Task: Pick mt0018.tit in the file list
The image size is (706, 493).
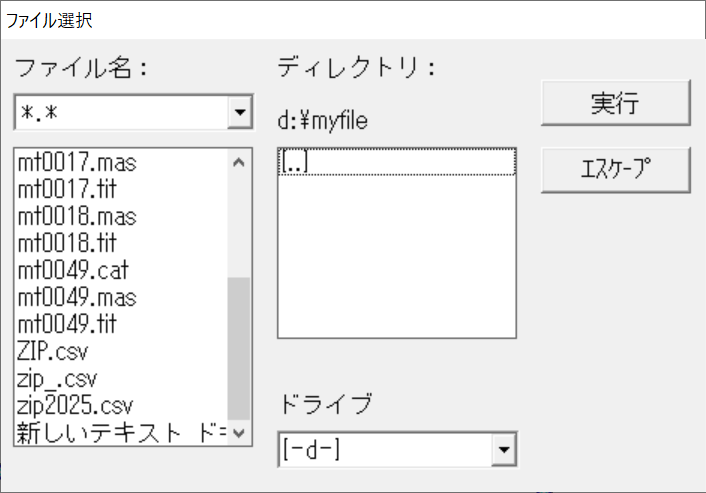Action: coord(68,243)
